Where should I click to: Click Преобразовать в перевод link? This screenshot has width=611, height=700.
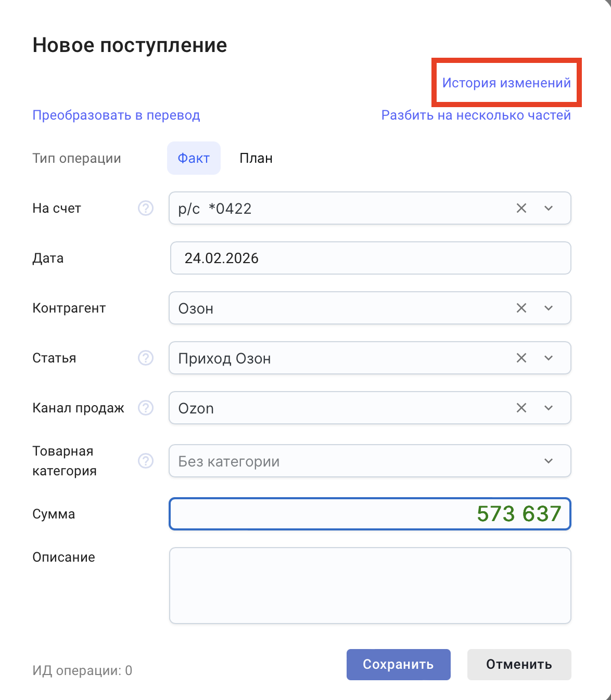[x=116, y=115]
